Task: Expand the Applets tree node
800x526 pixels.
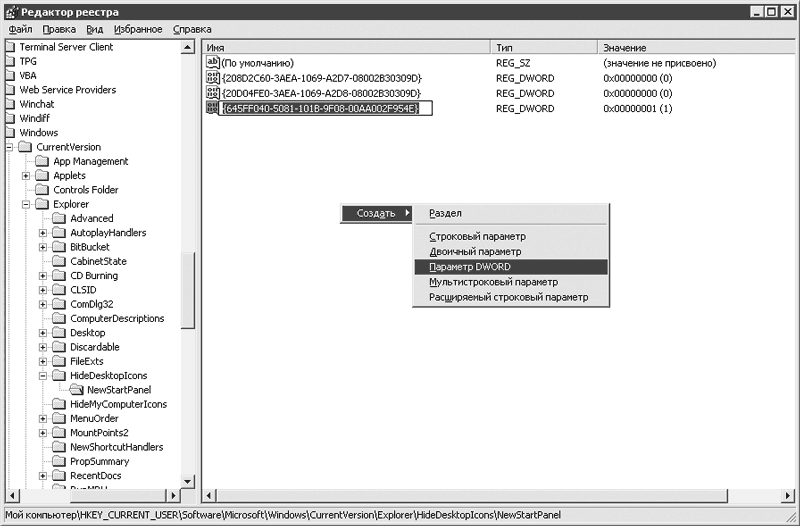Action: [x=26, y=176]
